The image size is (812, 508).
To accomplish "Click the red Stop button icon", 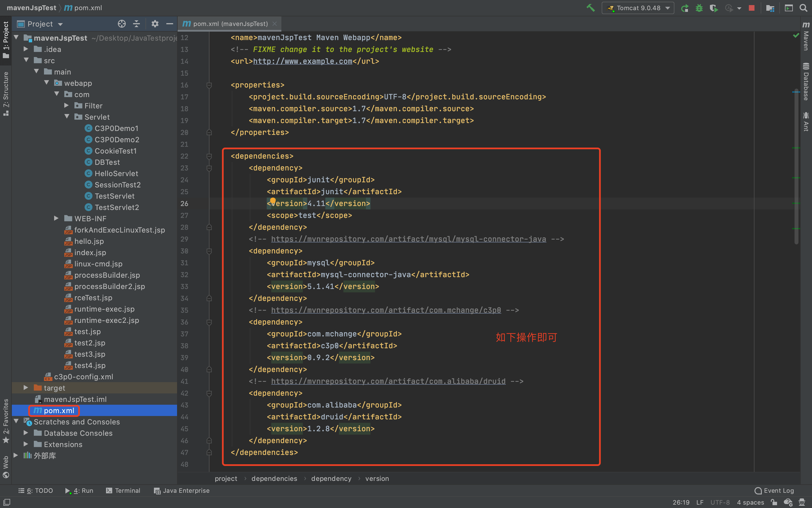I will (752, 8).
